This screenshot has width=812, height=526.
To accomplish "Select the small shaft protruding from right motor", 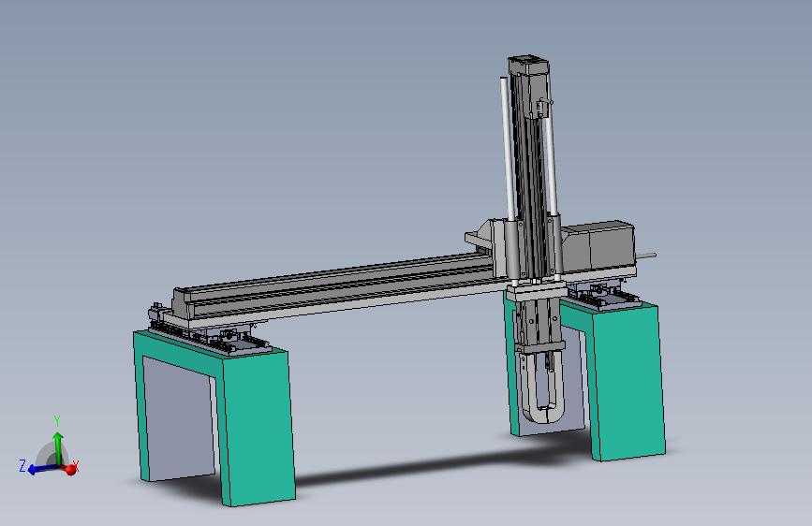I will click(x=646, y=256).
